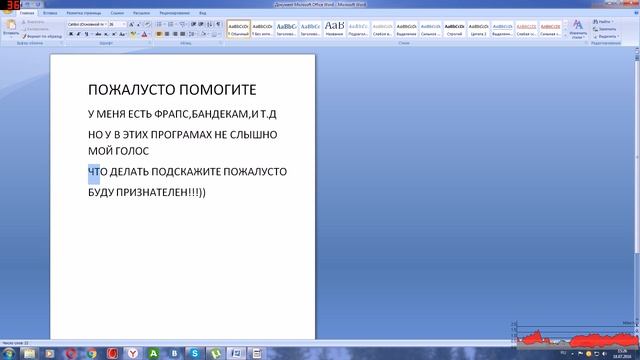Toggle Strikethrough formatting
The height and width of the screenshot is (360, 640).
98,34
